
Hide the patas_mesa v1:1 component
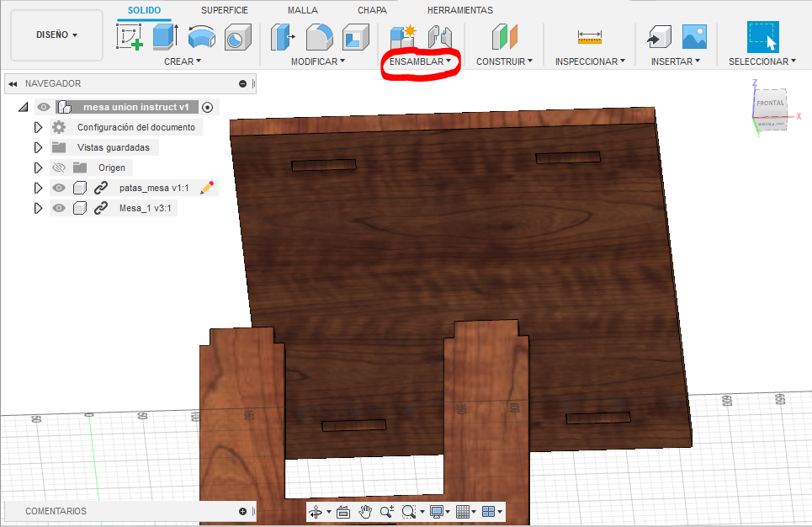59,188
